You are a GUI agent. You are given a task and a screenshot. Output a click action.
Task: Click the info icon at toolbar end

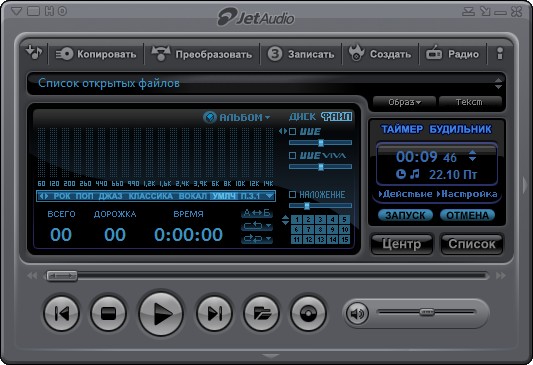pyautogui.click(x=499, y=53)
